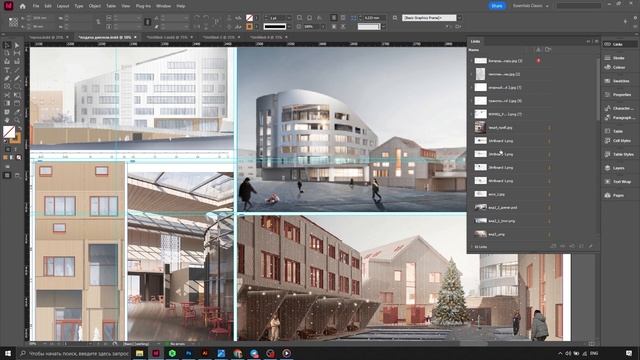Image resolution: width=640 pixels, height=360 pixels.
Task: Select the Pen tool
Action: [7, 78]
